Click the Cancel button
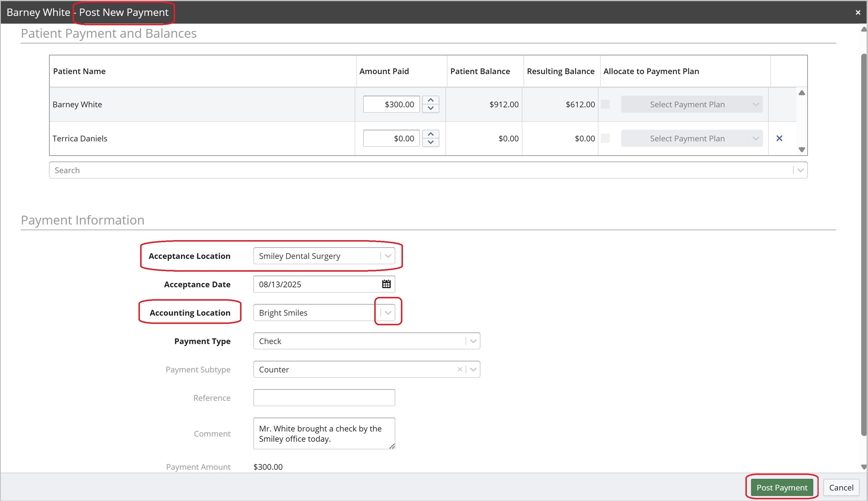Image resolution: width=868 pixels, height=501 pixels. (841, 487)
